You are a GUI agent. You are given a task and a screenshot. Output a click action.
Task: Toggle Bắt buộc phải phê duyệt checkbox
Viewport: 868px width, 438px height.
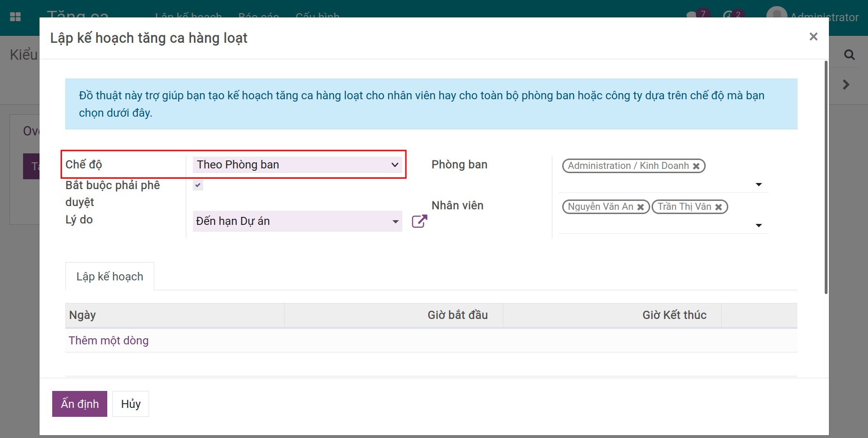point(198,185)
